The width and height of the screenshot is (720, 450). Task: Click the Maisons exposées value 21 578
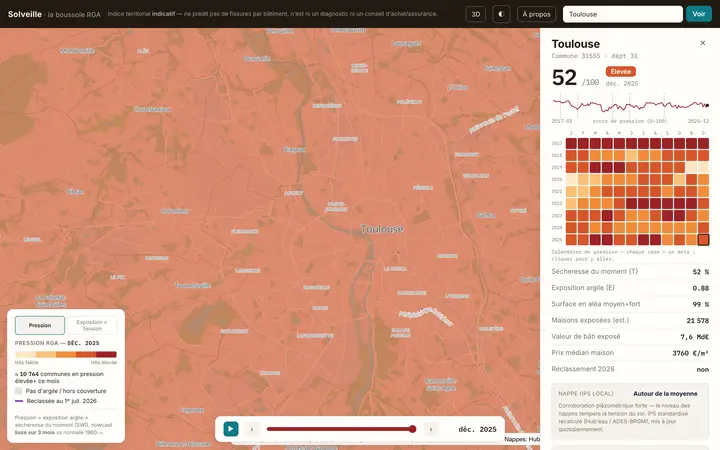click(x=698, y=321)
